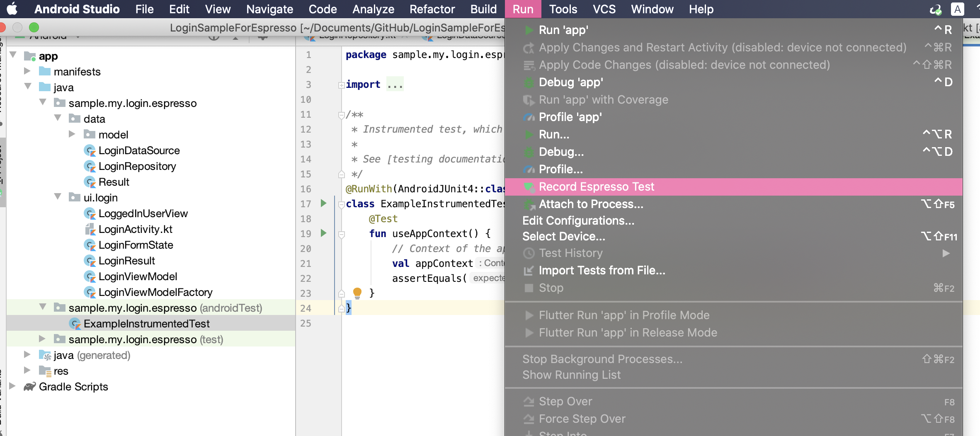Choose Edit Configurations... menu entry
The image size is (980, 436).
pos(734,220)
